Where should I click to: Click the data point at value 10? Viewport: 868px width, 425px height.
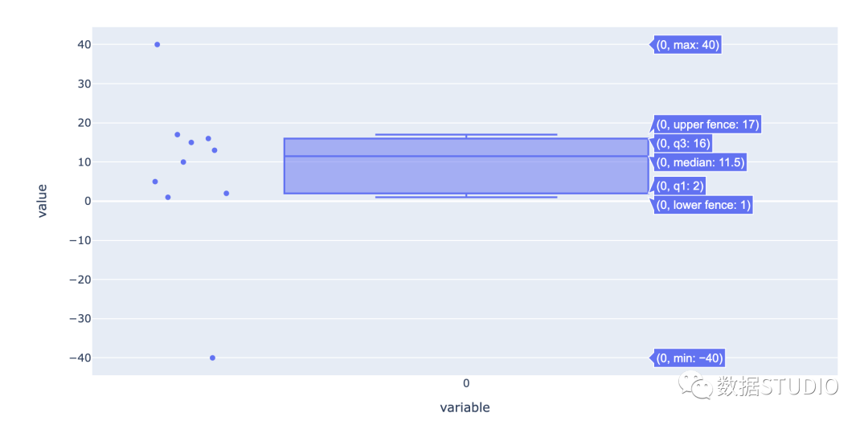[184, 162]
